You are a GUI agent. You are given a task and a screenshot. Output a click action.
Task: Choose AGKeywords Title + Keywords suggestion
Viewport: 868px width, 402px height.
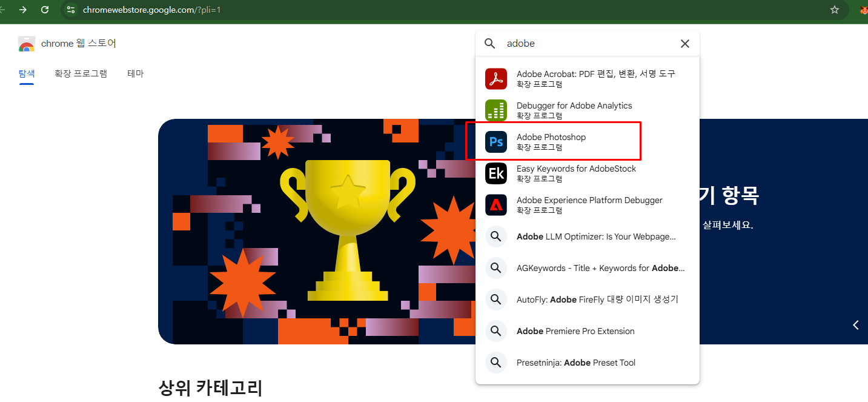tap(588, 268)
